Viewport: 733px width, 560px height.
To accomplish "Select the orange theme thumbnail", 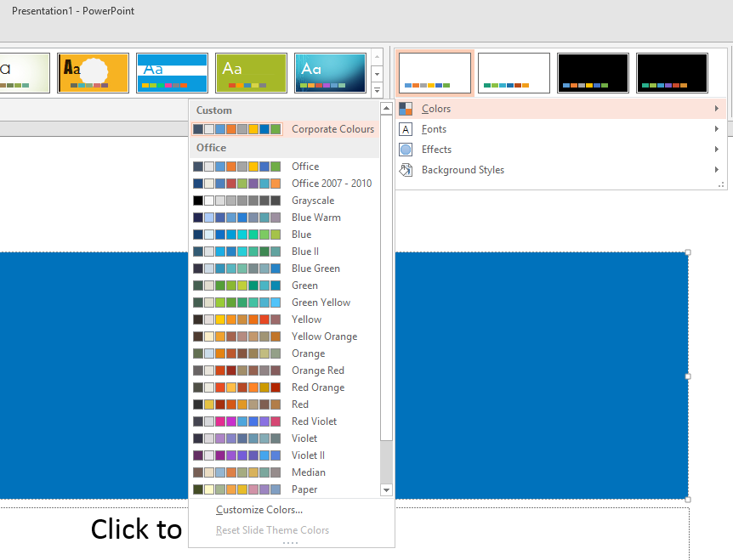I will [x=93, y=72].
